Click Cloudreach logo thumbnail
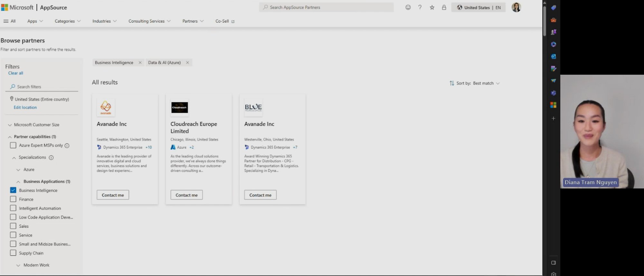The image size is (644, 276). (x=179, y=107)
